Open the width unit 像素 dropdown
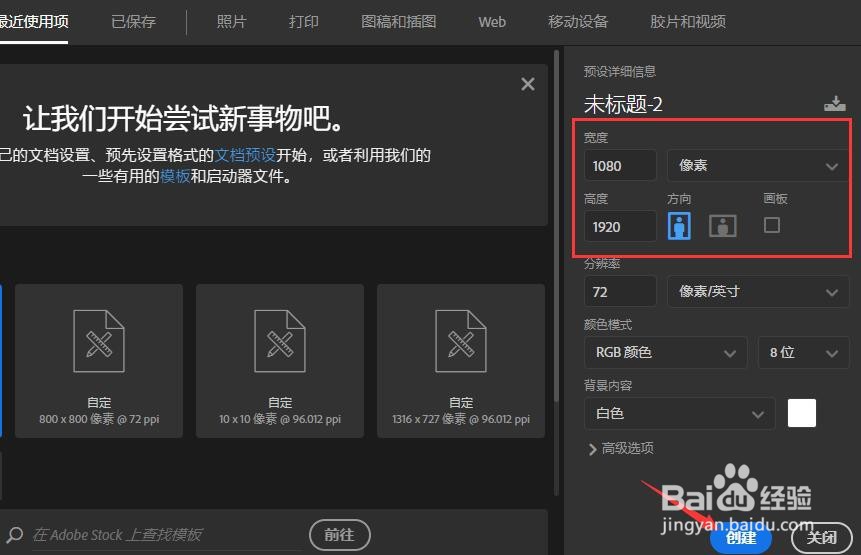861x555 pixels. (758, 165)
